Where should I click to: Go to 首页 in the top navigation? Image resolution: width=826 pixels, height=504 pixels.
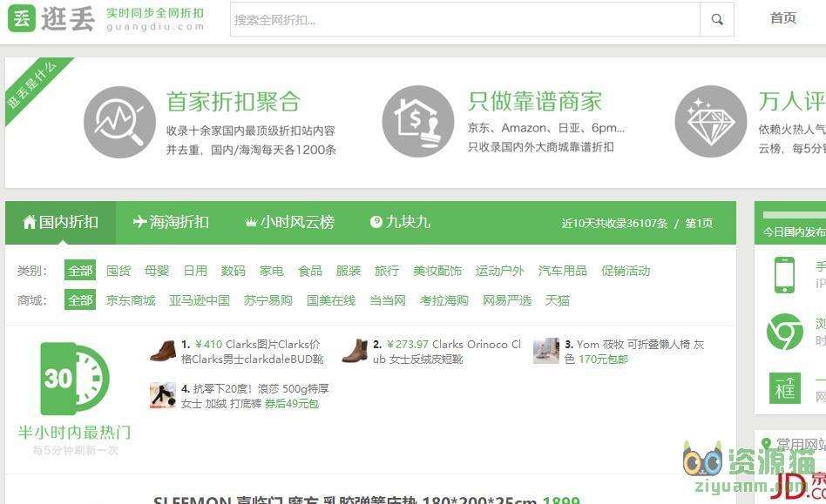tap(782, 18)
